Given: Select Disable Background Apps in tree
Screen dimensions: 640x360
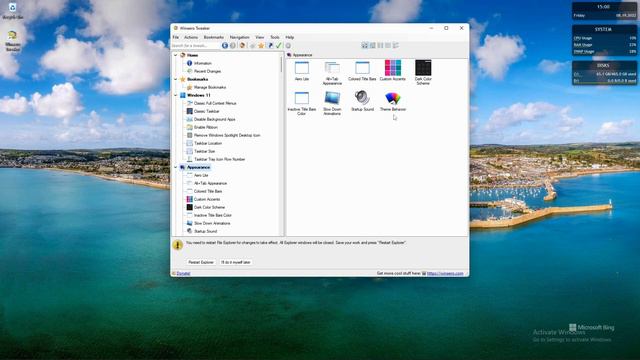Looking at the screenshot, I should [215, 119].
